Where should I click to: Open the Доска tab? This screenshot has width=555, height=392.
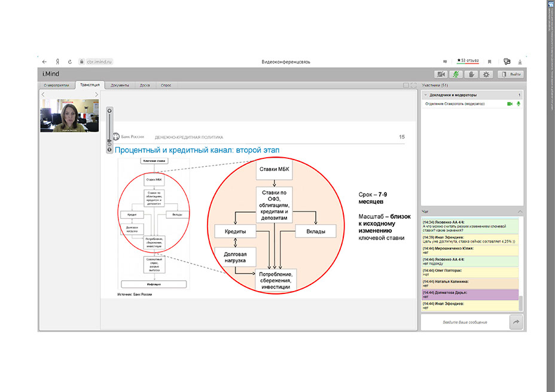point(145,85)
